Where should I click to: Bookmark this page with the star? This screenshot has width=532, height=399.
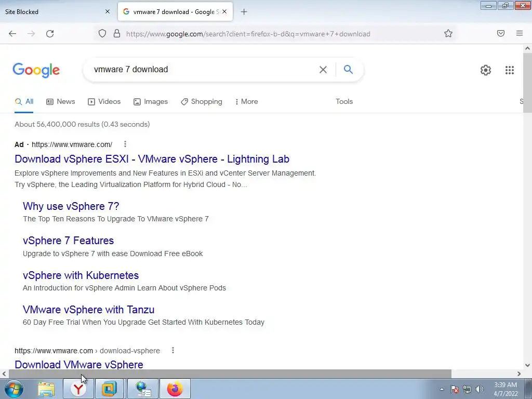coord(448,33)
